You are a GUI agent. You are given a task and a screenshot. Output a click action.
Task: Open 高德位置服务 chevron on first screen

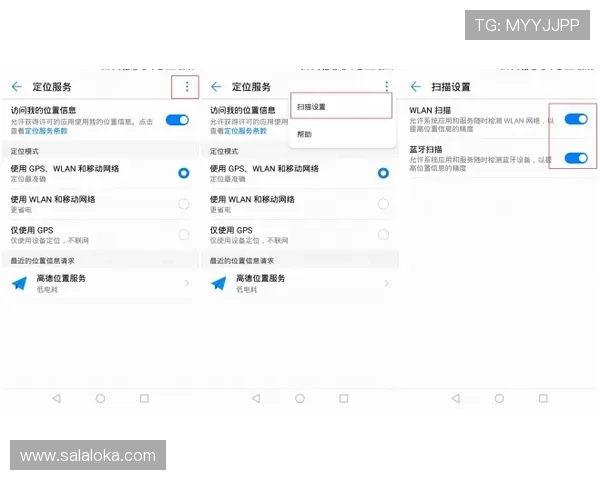[x=187, y=283]
